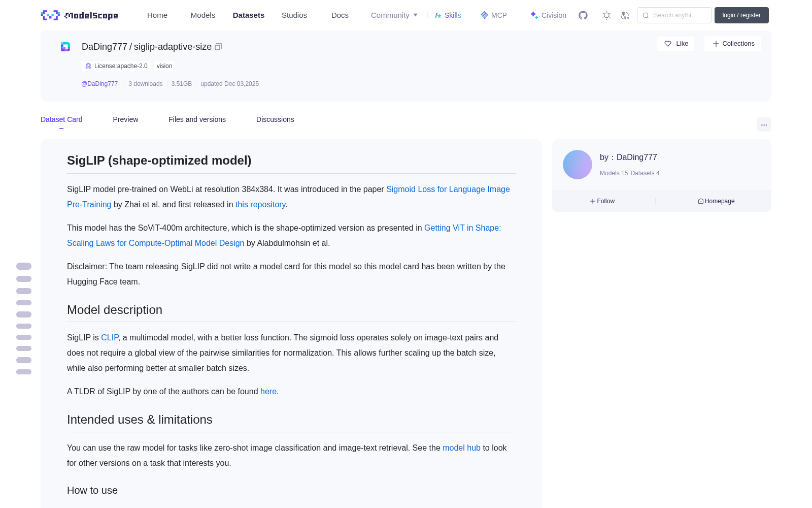Copy dataset name via the copy icon
812x508 pixels.
pyautogui.click(x=218, y=47)
